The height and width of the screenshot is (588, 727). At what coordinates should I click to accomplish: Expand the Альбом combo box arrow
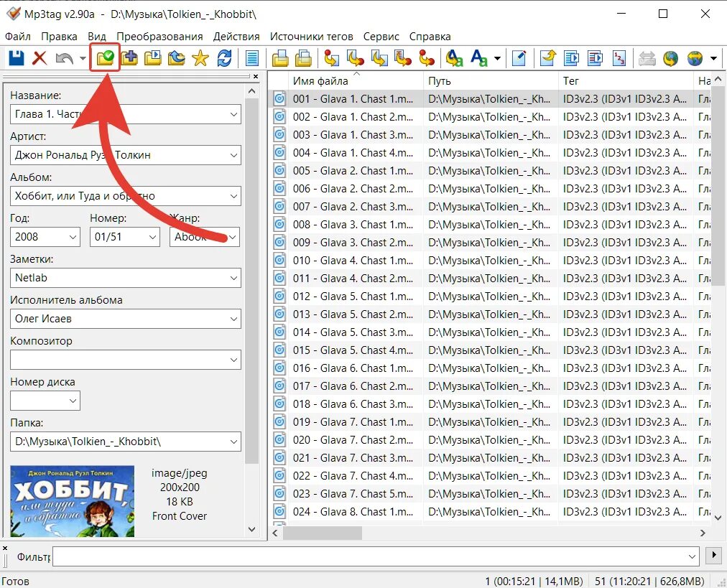point(233,196)
